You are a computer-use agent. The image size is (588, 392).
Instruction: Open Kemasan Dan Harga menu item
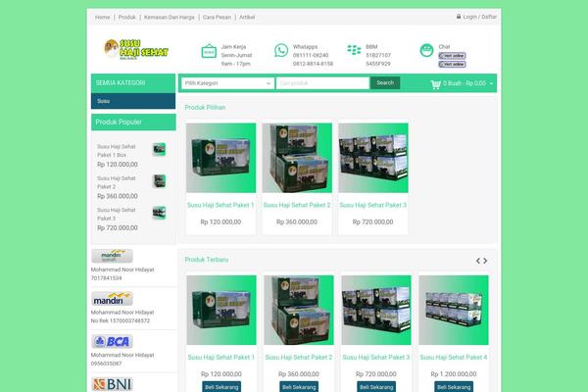pyautogui.click(x=170, y=18)
